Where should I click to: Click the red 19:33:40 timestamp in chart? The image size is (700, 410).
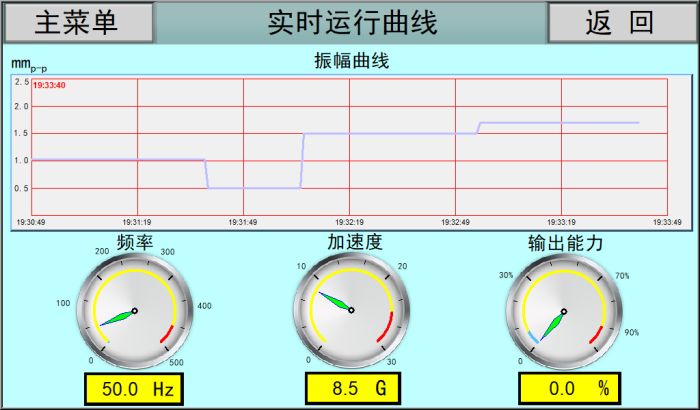pyautogui.click(x=50, y=85)
